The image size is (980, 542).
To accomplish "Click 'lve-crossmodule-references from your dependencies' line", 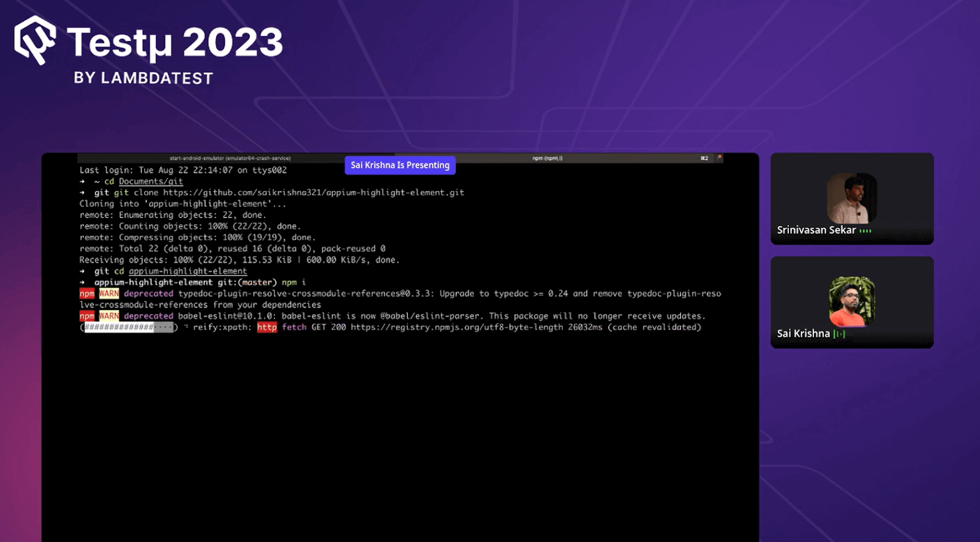I will tap(200, 305).
